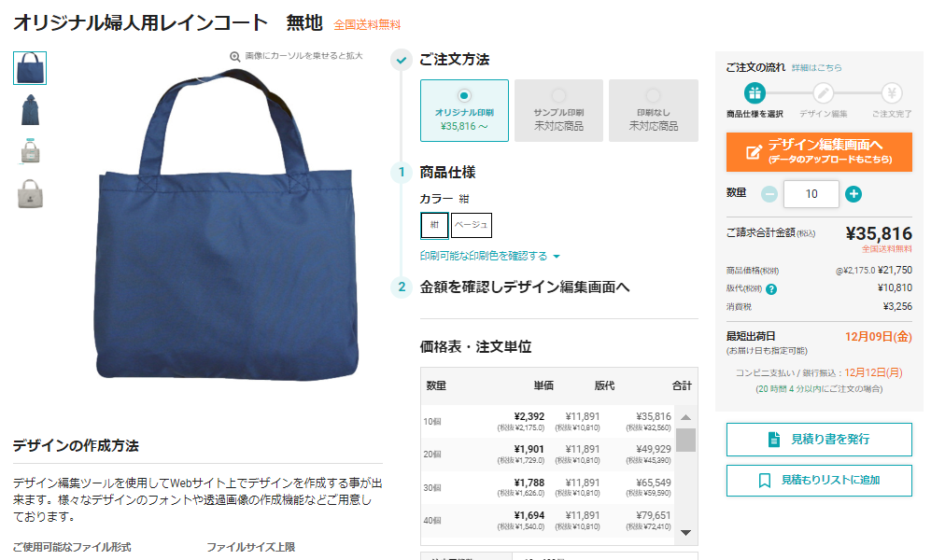This screenshot has height=560, width=931.
Task: Open the 詳細はこちら link
Action: coord(816,67)
